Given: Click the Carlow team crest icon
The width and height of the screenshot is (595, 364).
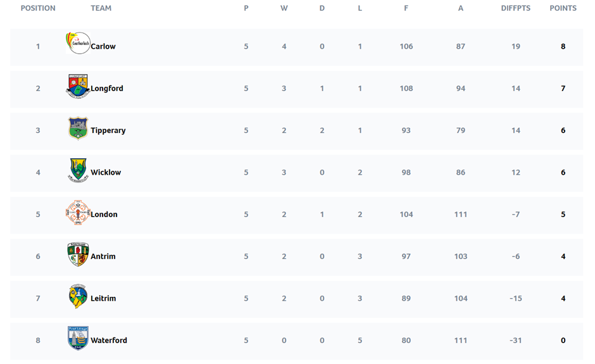Looking at the screenshot, I should coord(78,44).
